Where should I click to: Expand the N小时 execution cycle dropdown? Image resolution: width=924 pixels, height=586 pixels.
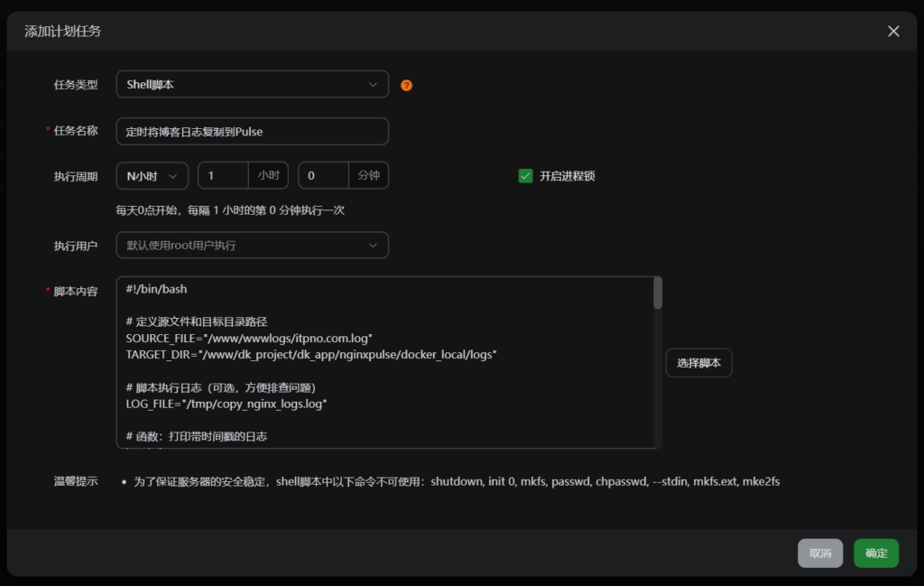(152, 175)
